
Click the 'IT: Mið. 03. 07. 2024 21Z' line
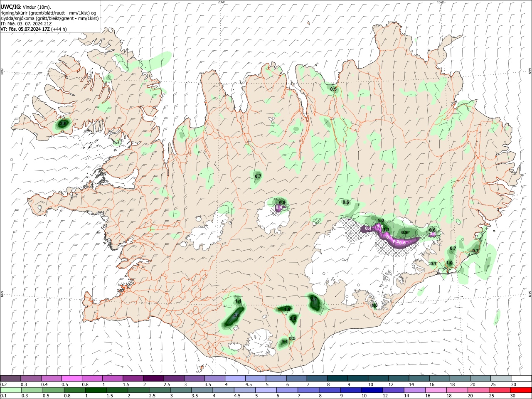26,24
